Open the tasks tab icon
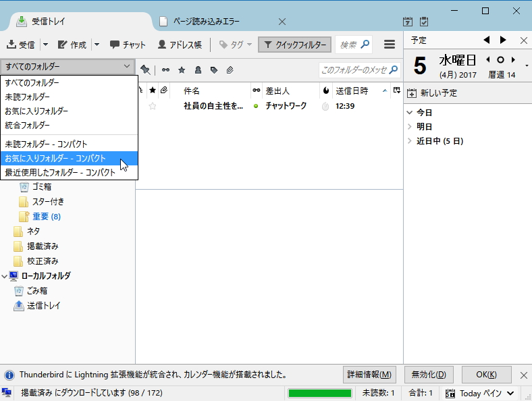The width and height of the screenshot is (532, 401). tap(424, 22)
